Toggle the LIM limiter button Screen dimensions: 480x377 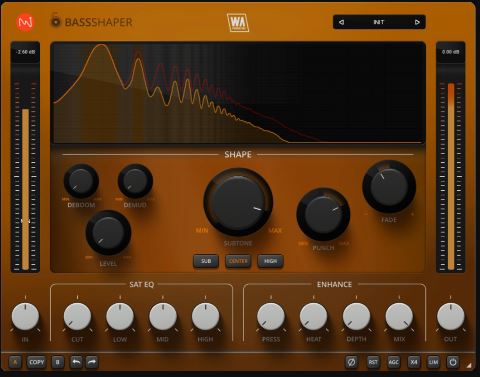coord(433,362)
